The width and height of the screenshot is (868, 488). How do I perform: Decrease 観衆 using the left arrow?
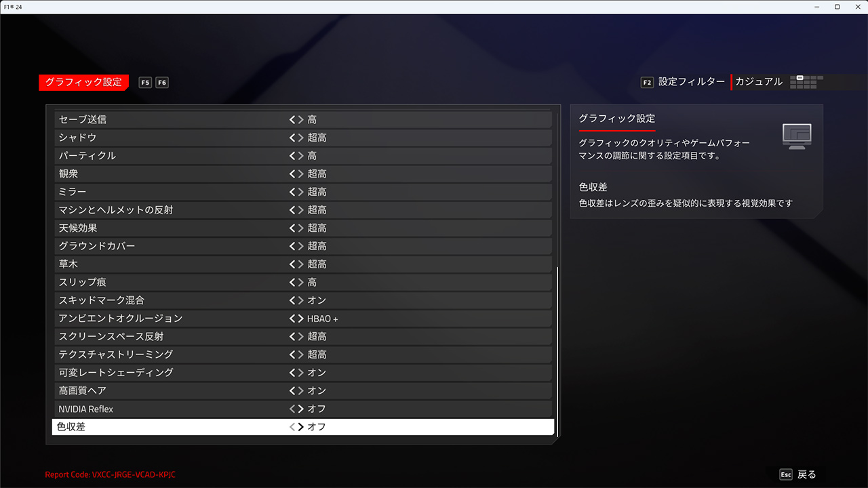tap(292, 174)
